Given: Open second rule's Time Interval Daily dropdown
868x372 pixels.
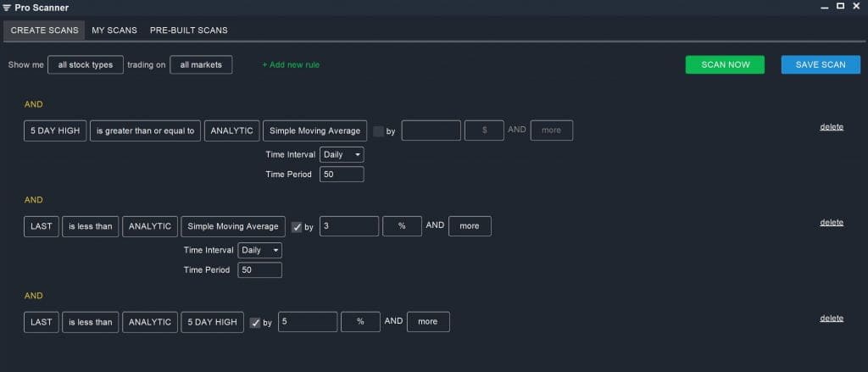Looking at the screenshot, I should coord(260,251).
